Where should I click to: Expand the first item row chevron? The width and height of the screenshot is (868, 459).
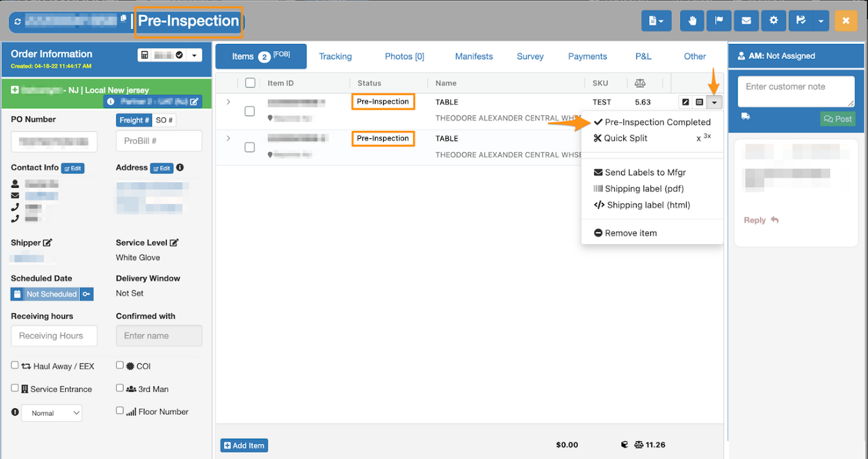point(228,102)
